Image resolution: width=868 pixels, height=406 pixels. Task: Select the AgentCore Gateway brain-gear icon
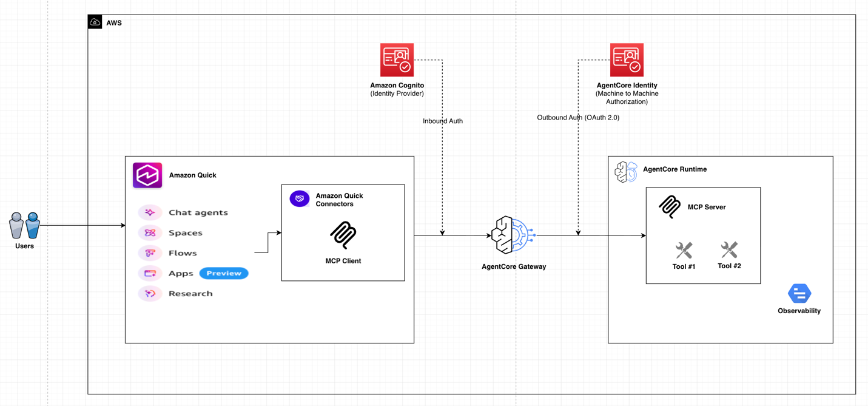point(513,235)
